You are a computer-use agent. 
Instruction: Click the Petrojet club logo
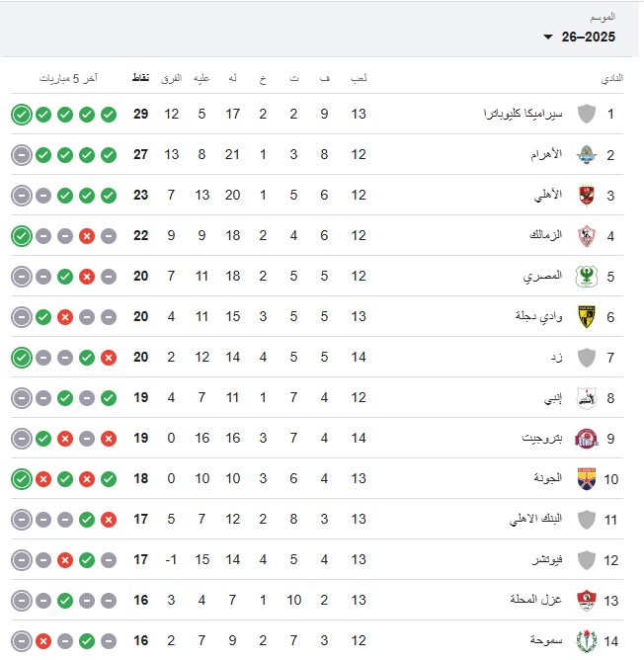(587, 438)
